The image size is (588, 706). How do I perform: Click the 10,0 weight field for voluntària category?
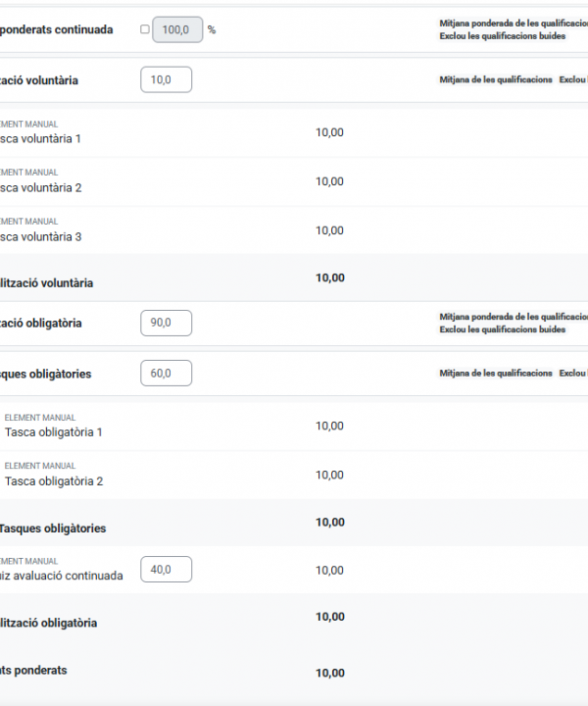tap(166, 79)
